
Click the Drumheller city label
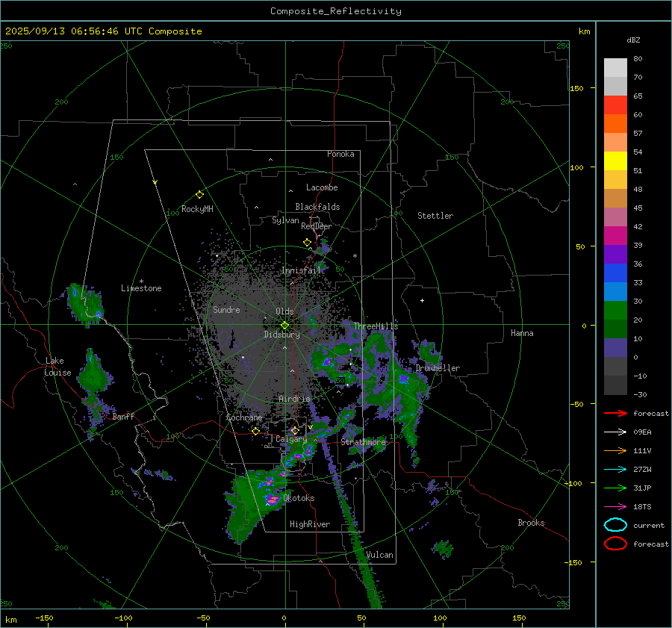point(438,368)
